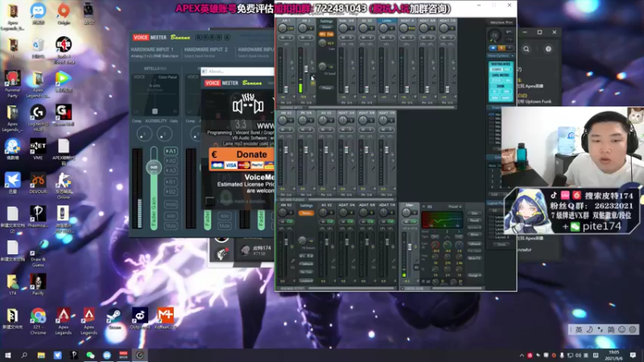Click the FX knob icon in TotalMix
This screenshot has width=644, height=362.
coord(495,35)
